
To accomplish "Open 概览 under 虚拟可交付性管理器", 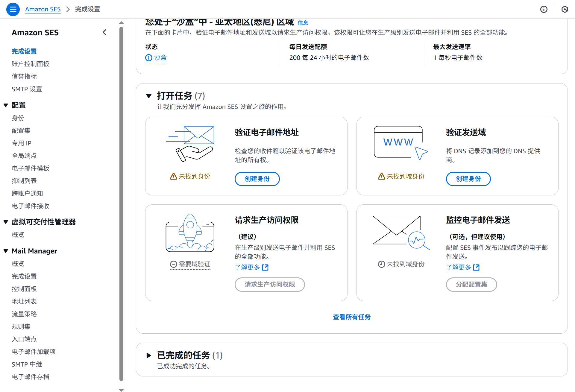I will click(18, 235).
